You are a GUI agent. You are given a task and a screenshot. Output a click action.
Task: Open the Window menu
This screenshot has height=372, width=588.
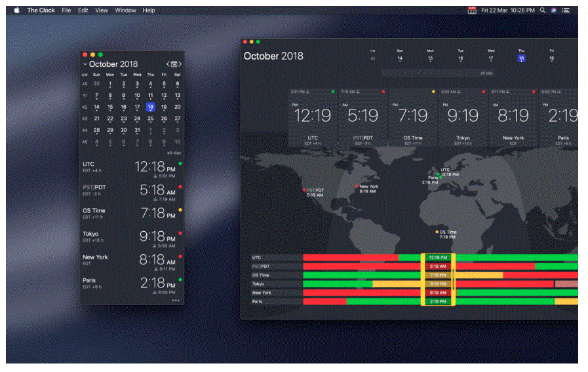click(x=125, y=10)
